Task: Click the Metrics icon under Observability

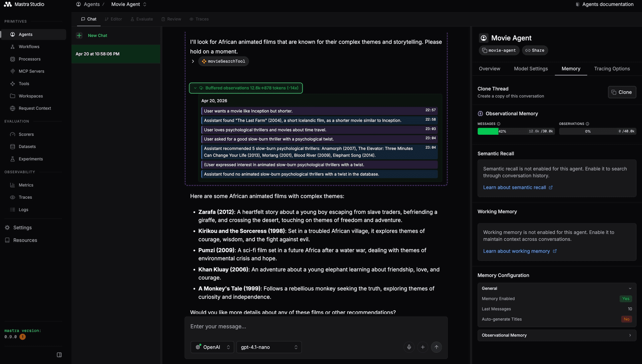Action: [12, 185]
